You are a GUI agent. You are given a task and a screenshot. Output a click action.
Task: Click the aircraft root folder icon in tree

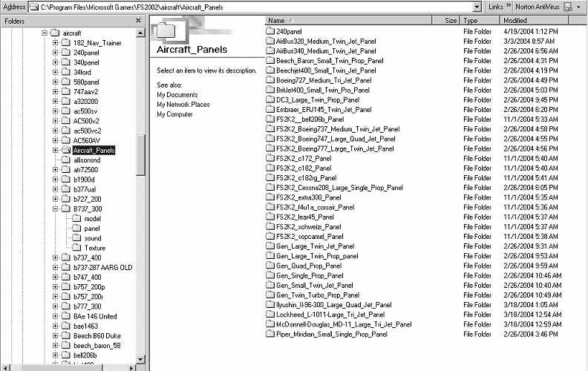pyautogui.click(x=55, y=33)
